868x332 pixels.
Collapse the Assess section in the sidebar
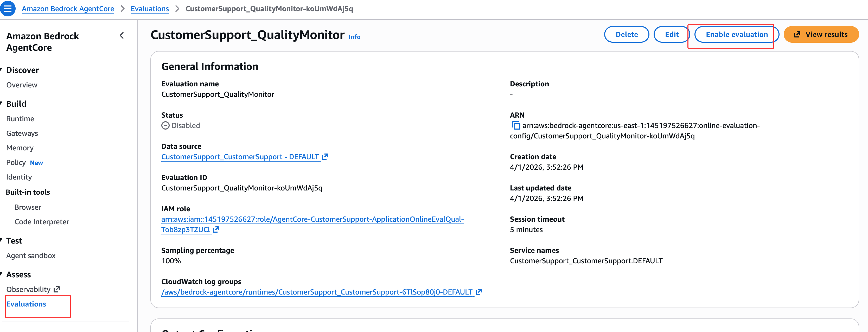1,274
